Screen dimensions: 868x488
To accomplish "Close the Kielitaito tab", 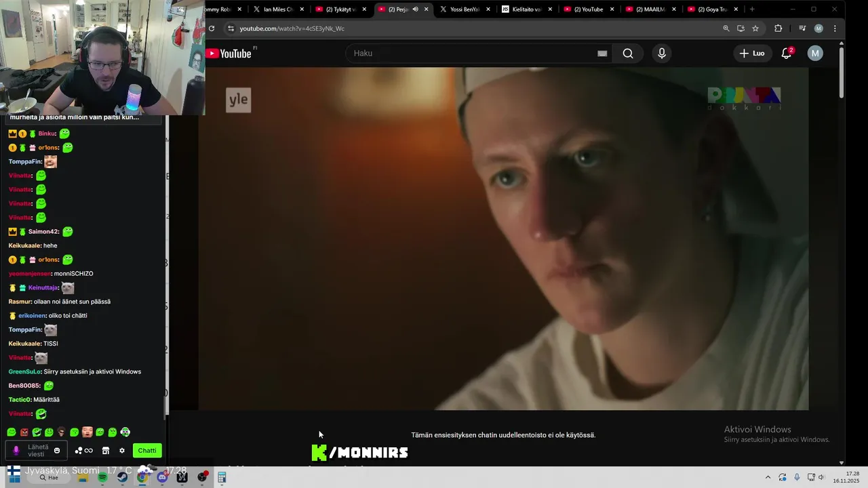I will point(550,9).
